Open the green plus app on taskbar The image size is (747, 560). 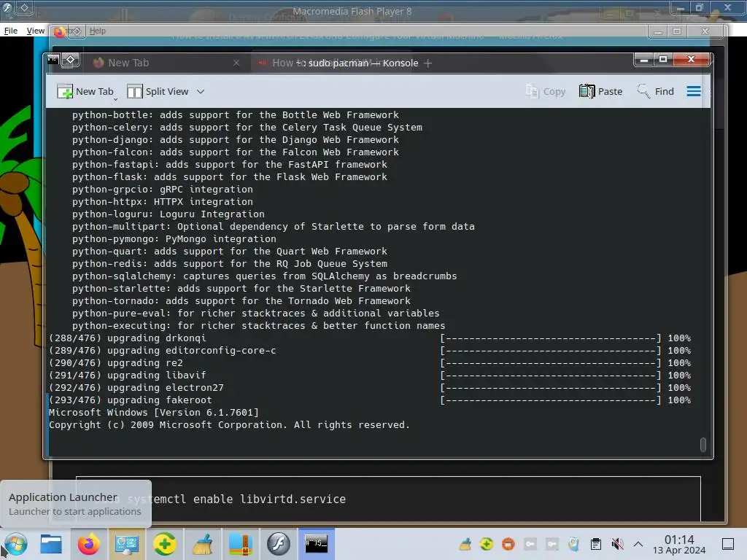click(164, 544)
